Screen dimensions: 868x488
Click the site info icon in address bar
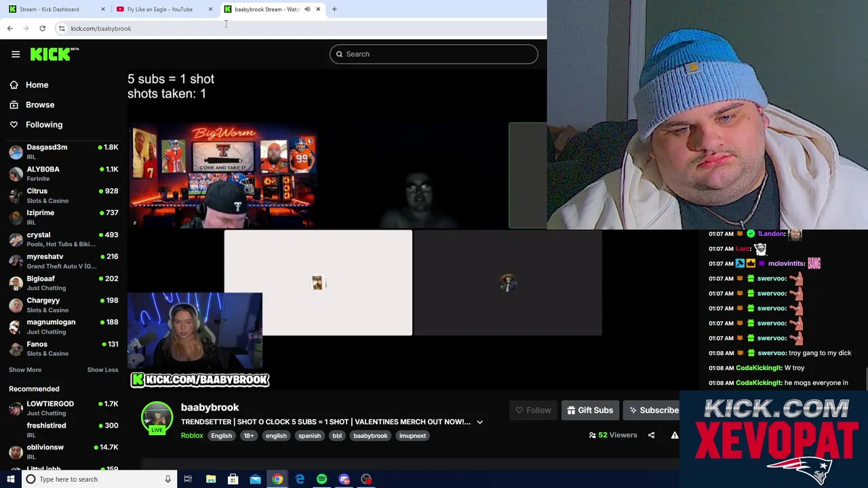pyautogui.click(x=62, y=28)
